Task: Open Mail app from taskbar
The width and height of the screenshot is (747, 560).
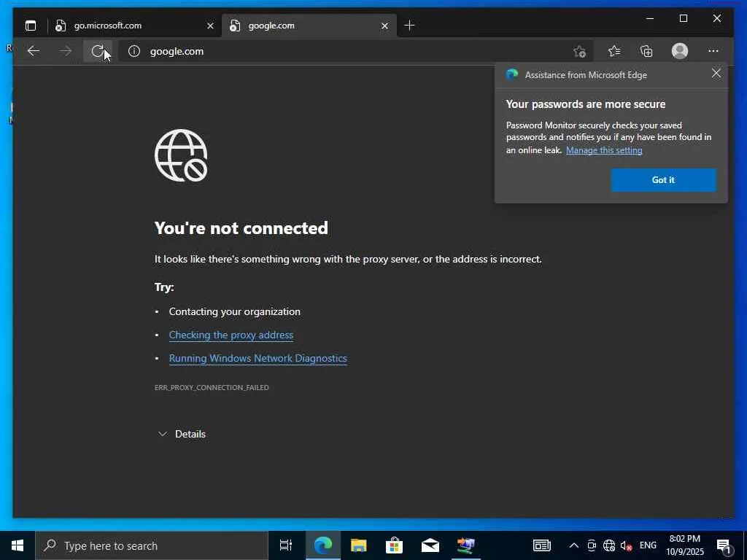Action: coord(430,545)
